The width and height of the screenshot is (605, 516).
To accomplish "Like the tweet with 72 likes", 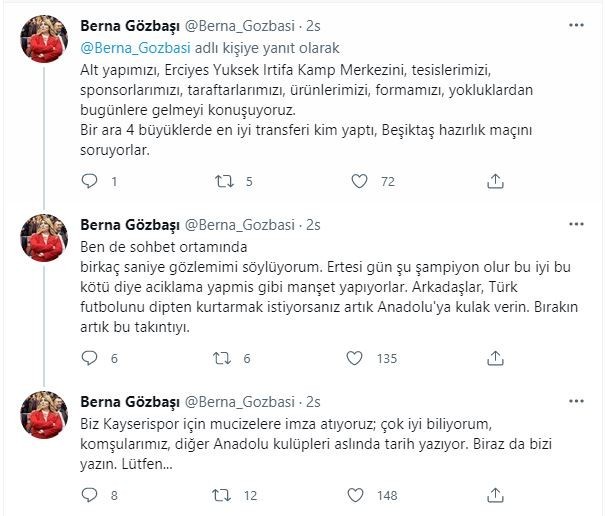I will pyautogui.click(x=359, y=181).
